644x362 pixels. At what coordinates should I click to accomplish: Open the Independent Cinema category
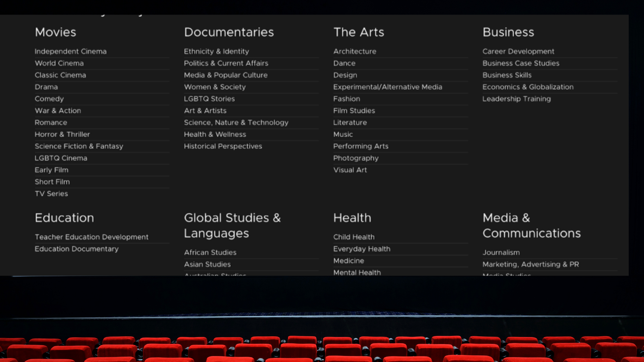tap(70, 51)
